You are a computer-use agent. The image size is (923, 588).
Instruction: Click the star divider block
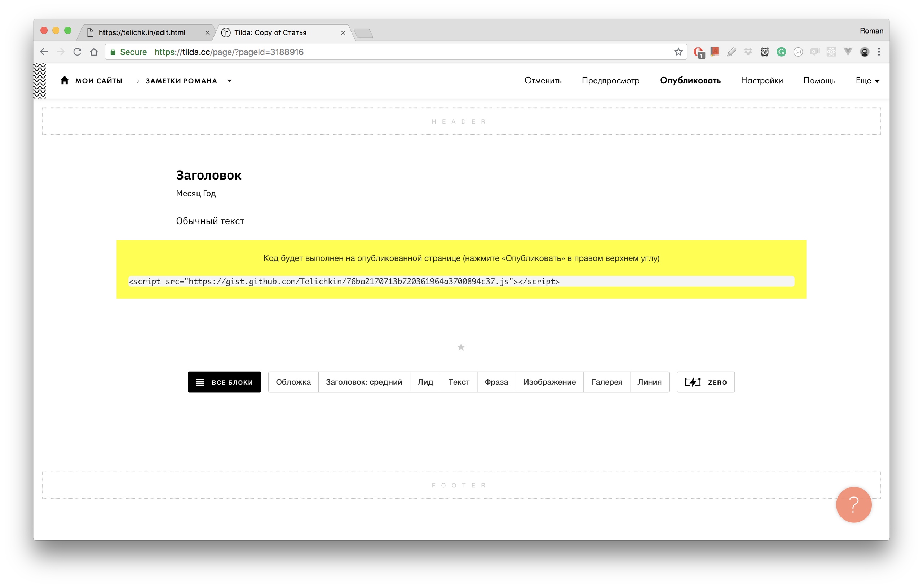pos(461,347)
